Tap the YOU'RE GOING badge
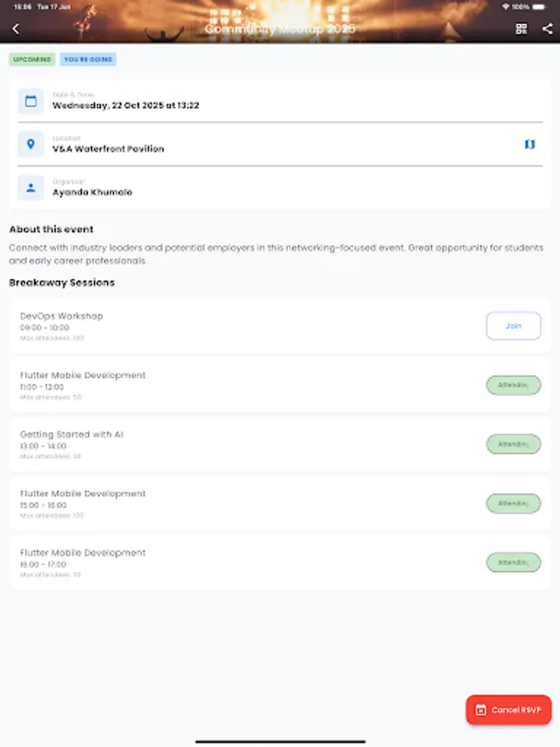Viewport: 560px width, 747px height. (x=87, y=59)
